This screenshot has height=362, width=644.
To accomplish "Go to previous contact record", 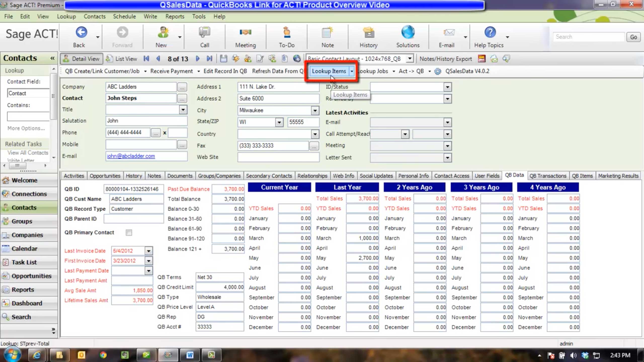I will tap(158, 59).
